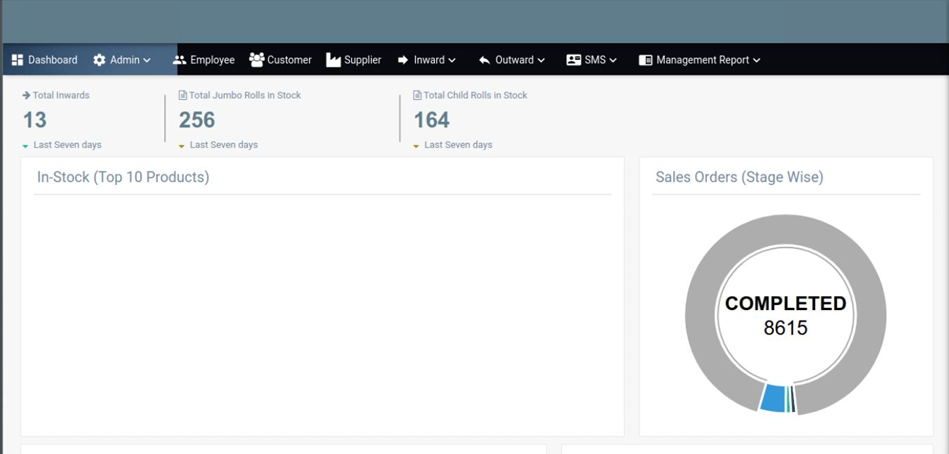
Task: Click the Inward right-arrow icon
Action: click(403, 60)
